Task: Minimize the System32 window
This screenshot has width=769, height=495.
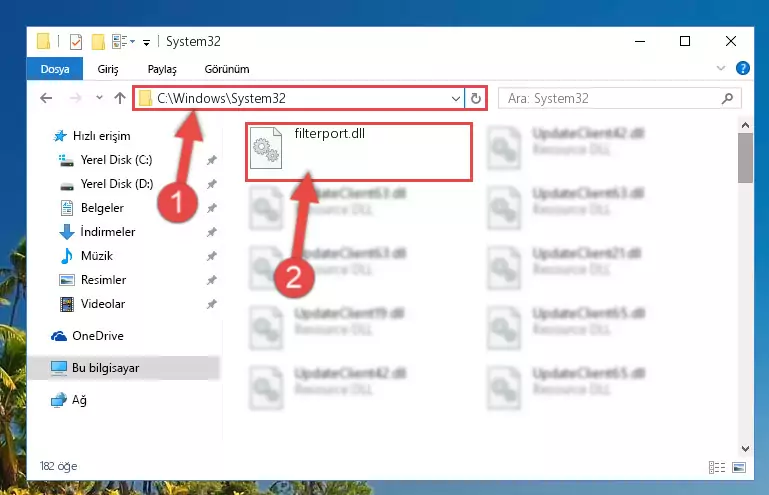Action: (640, 42)
